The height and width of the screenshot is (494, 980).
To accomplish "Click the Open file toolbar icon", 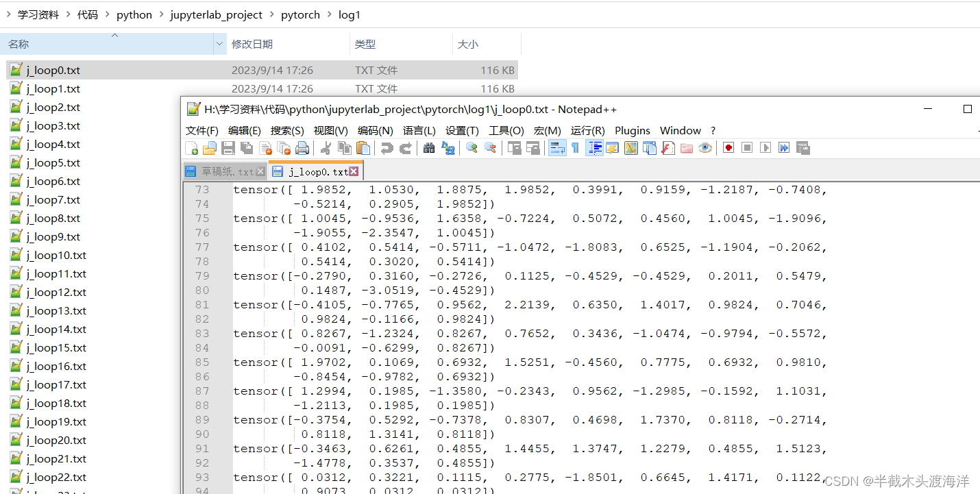I will [x=210, y=148].
